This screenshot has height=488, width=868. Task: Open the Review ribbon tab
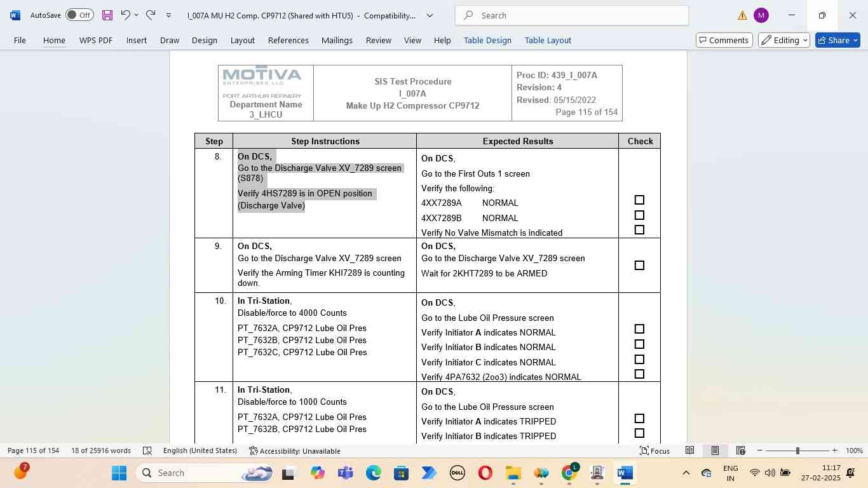pyautogui.click(x=378, y=40)
